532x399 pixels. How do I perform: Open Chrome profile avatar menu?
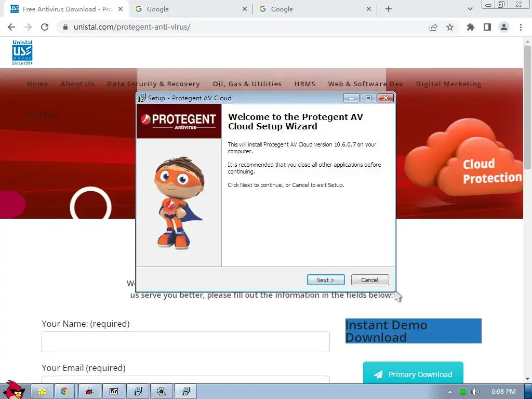[x=504, y=27]
